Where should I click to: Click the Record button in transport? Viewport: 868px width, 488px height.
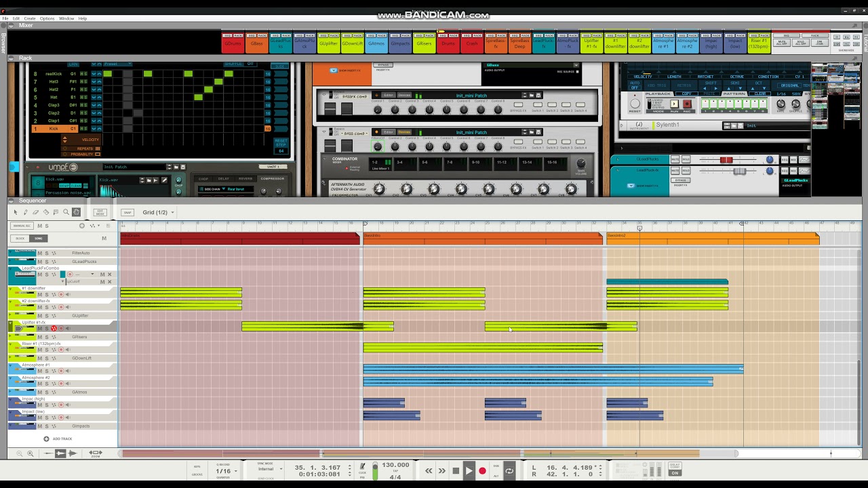(x=482, y=470)
